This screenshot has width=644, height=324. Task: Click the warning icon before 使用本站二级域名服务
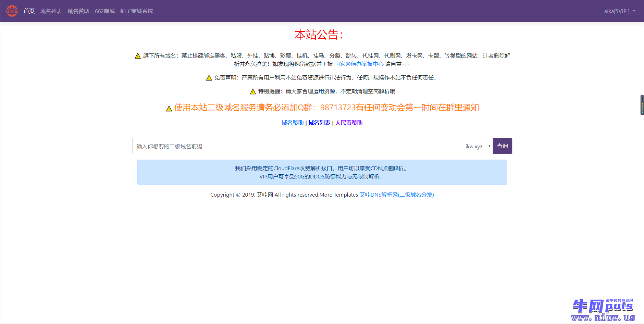(169, 109)
